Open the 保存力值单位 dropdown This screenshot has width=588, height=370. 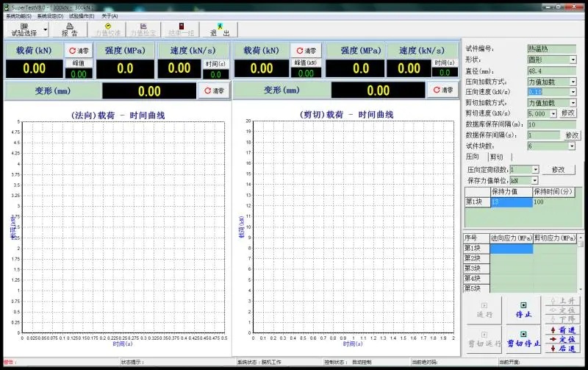pyautogui.click(x=535, y=180)
